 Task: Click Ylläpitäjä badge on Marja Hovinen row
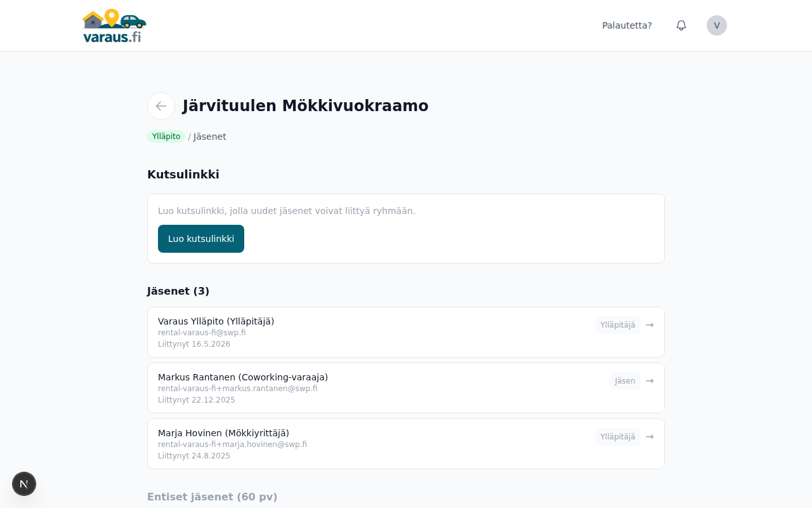coord(618,437)
